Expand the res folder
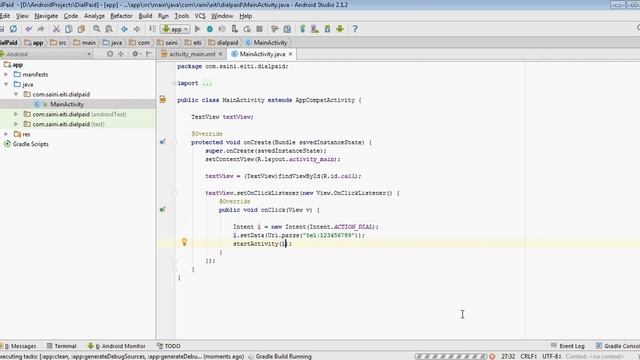Screen dimensions: 640x360 tap(6, 134)
